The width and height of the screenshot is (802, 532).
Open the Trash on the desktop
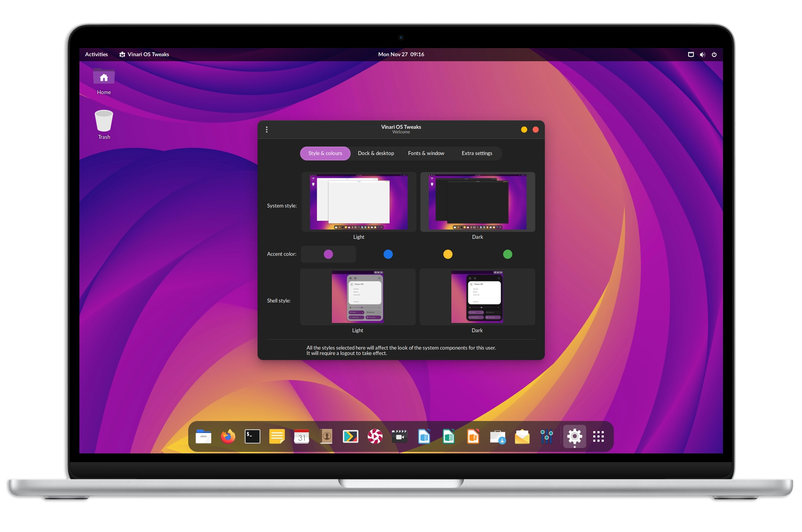click(104, 125)
